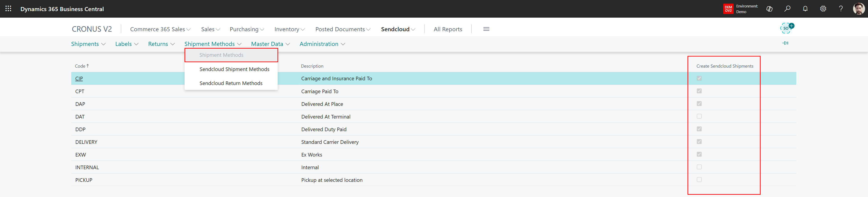
Task: Expand the Shipments submenu
Action: click(x=88, y=44)
